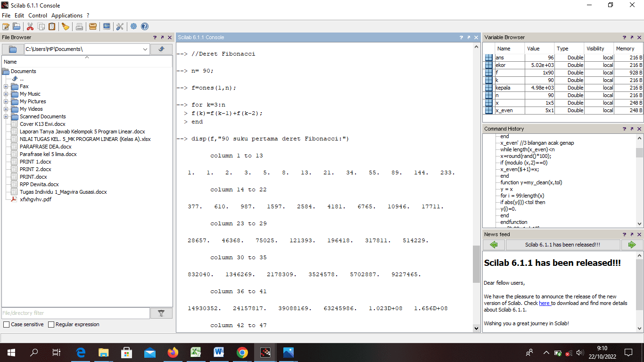
Task: Click the file filter funnel button
Action: 161,313
